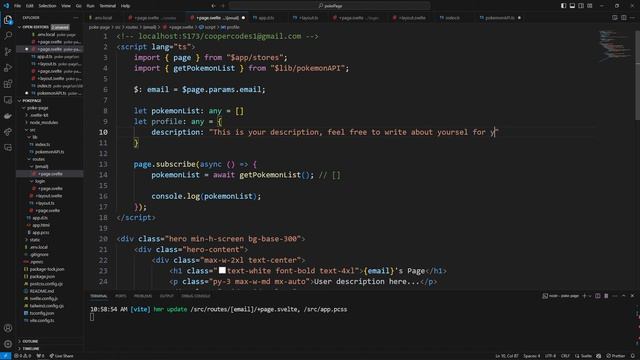Open app.html in the file tree
Screen dimensions: 640x360
coord(38,225)
